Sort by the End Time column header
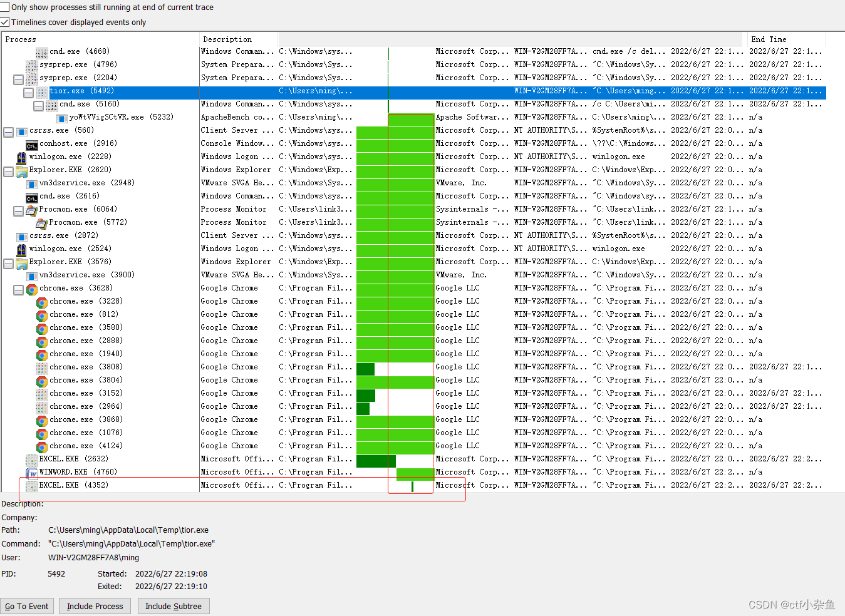 click(x=786, y=39)
